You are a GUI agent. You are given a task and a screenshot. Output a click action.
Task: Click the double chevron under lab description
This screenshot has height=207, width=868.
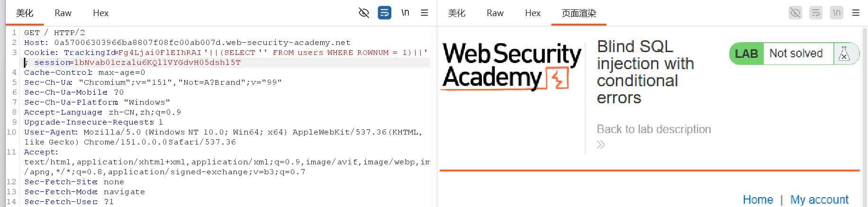coord(601,144)
